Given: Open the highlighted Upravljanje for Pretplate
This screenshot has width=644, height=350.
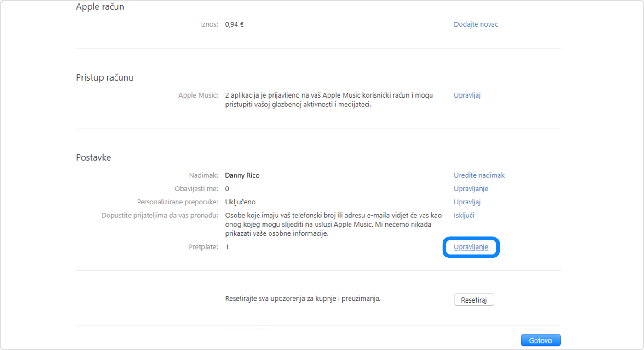Looking at the screenshot, I should click(471, 246).
